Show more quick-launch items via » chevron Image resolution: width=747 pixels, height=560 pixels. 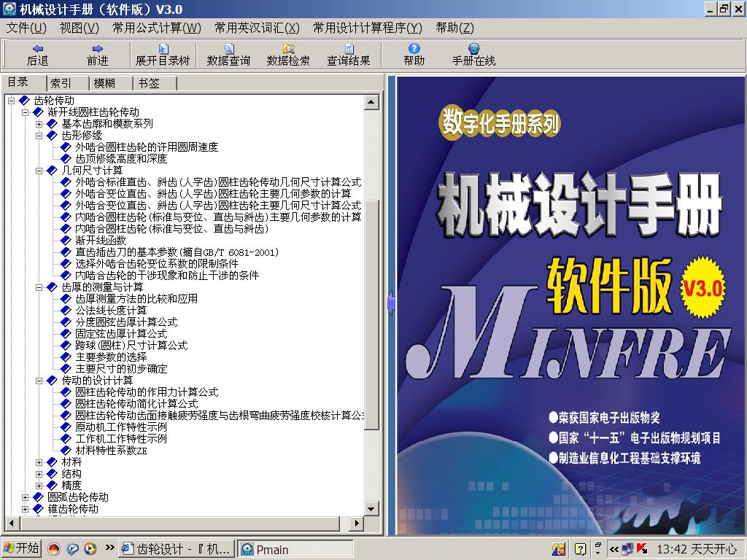tap(109, 547)
